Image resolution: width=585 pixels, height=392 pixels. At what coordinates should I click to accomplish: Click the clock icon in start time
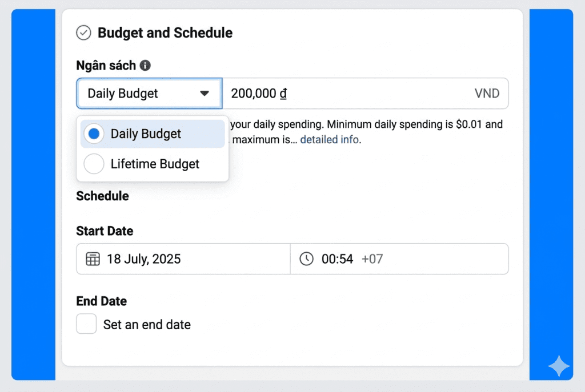point(306,259)
